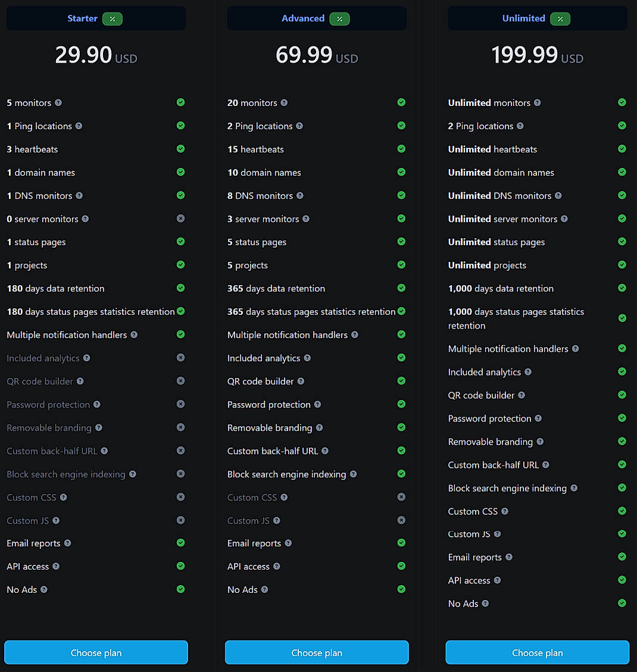Click the info icon beside 5 monitors
Screen dimensions: 637x672
(58, 102)
